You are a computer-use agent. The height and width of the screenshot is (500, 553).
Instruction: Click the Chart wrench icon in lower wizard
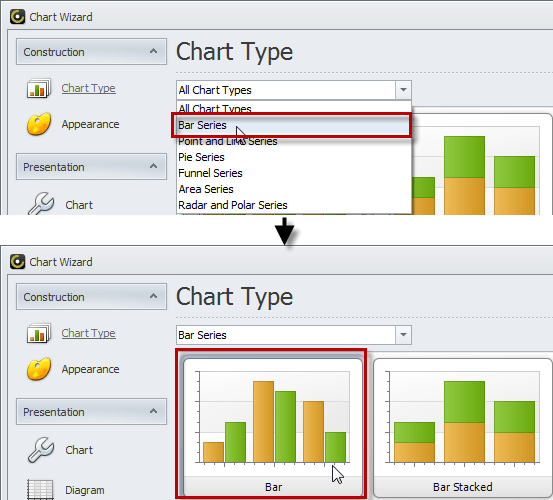tap(41, 450)
